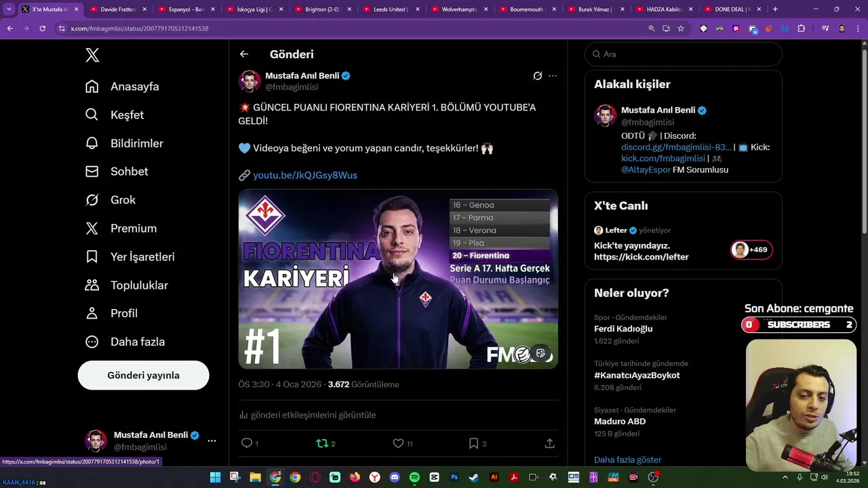This screenshot has height=488, width=868.
Task: Switch to Espanyol tab
Action: pos(185,9)
